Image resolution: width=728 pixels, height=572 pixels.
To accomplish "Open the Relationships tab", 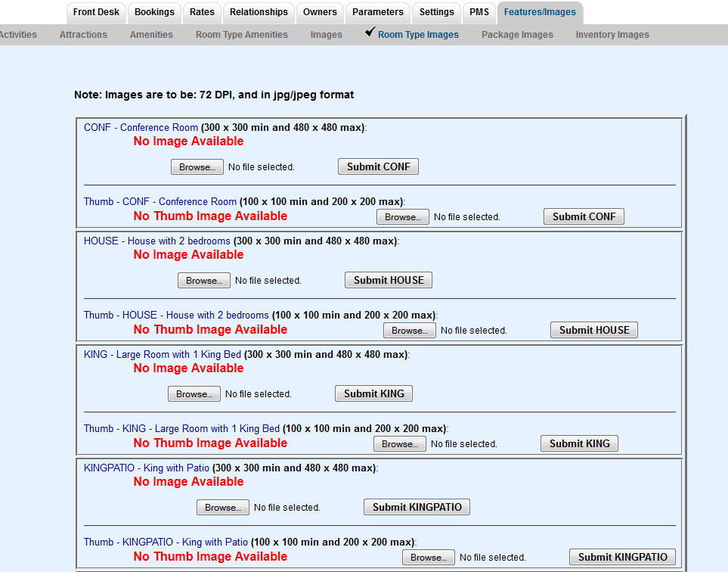I will click(259, 13).
